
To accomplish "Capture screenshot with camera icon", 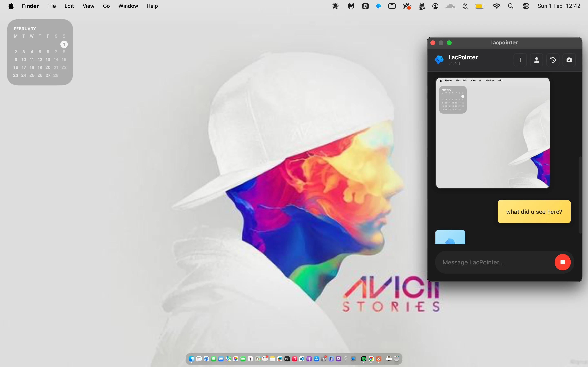I will tap(569, 60).
